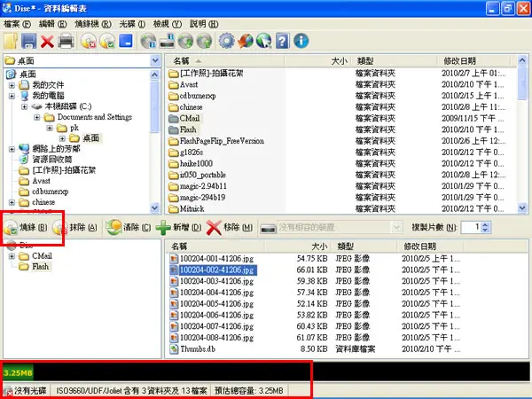The width and height of the screenshot is (532, 399).
Task: Open the 桌面 folder location dropdown
Action: point(155,60)
